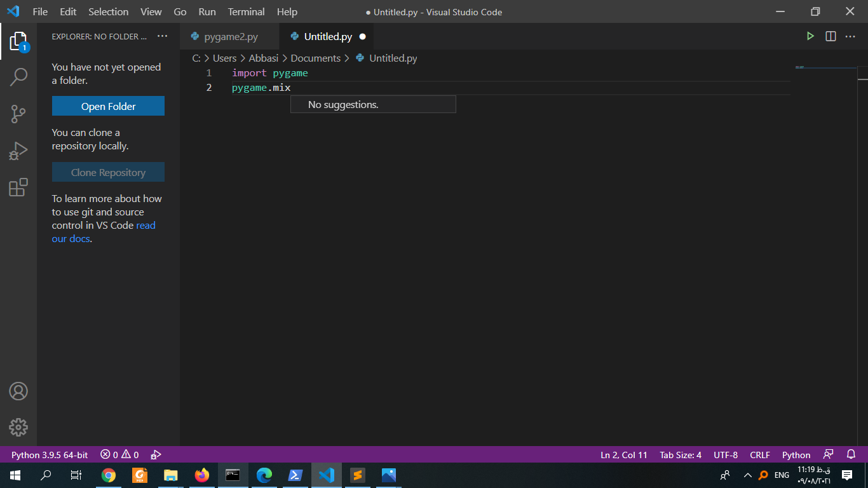Change the Tab Size: 4 setting
Image resolution: width=868 pixels, height=488 pixels.
681,455
